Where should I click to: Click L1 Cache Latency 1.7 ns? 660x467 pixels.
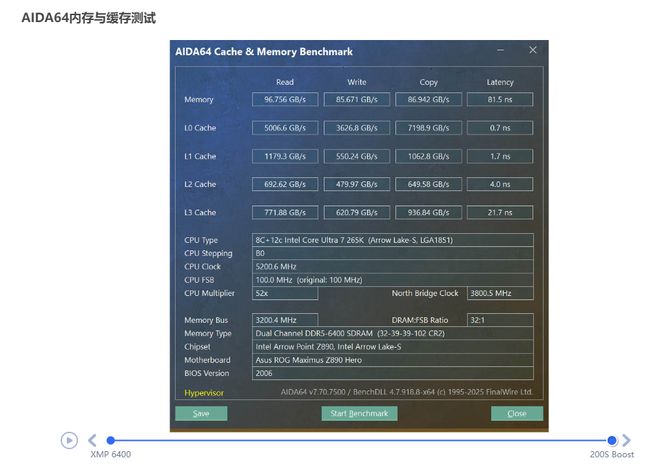[x=500, y=156]
